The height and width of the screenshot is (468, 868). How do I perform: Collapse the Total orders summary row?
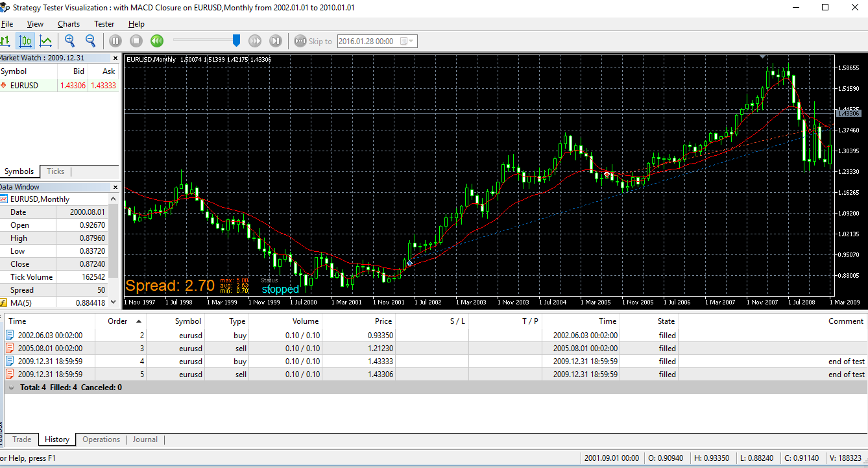(x=12, y=388)
